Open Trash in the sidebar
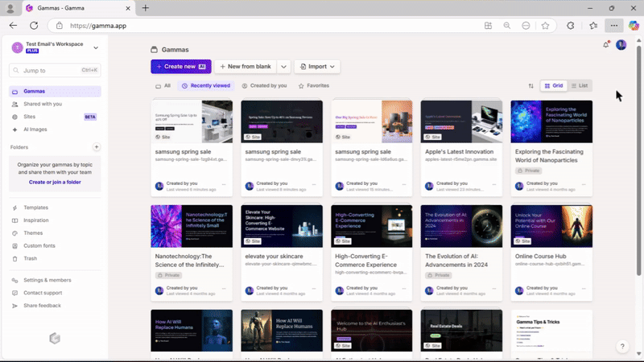644x362 pixels. [30, 258]
